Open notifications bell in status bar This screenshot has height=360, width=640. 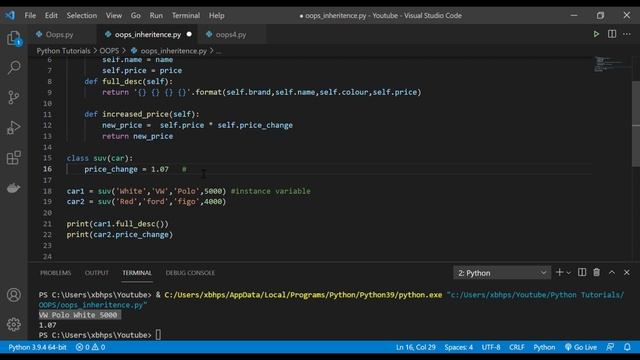(x=627, y=347)
